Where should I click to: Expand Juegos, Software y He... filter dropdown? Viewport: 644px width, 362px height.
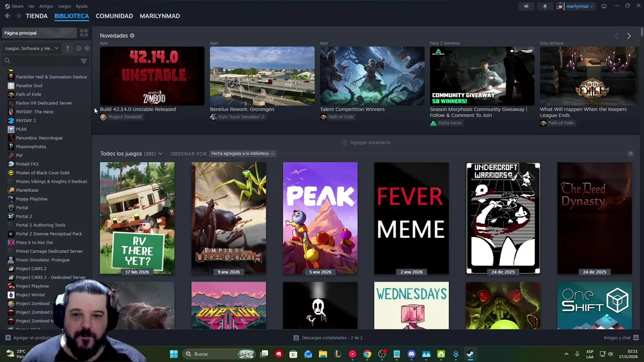31,48
